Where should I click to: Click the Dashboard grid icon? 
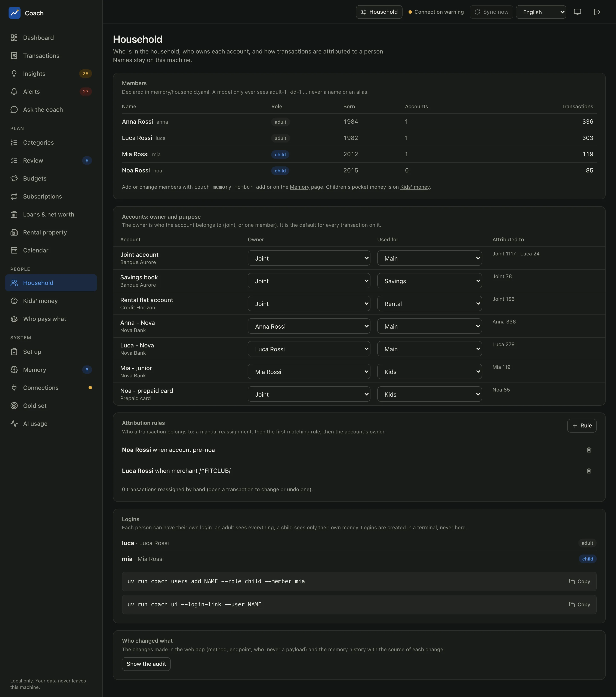[14, 38]
